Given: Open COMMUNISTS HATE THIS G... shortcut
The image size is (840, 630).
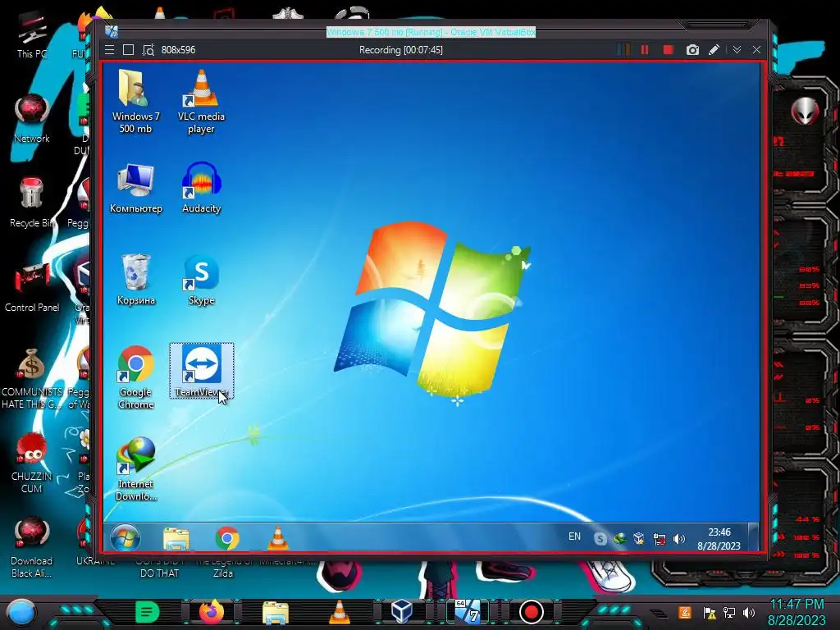Looking at the screenshot, I should tap(32, 378).
